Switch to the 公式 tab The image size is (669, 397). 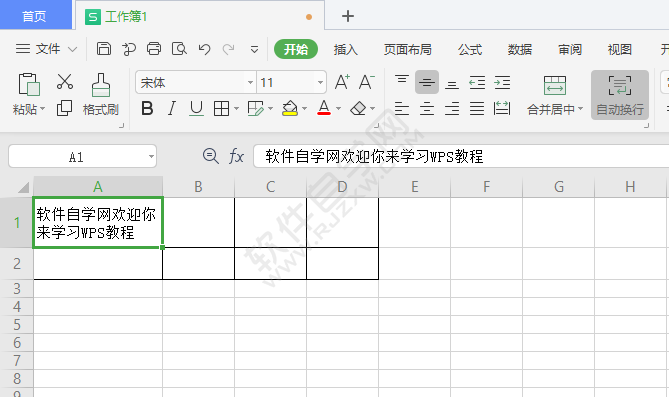[470, 50]
